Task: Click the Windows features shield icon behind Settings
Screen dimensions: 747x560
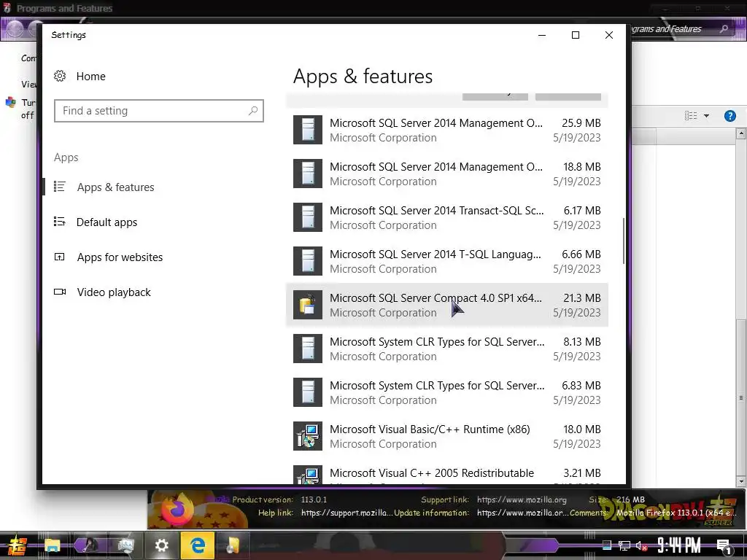Action: tap(10, 102)
